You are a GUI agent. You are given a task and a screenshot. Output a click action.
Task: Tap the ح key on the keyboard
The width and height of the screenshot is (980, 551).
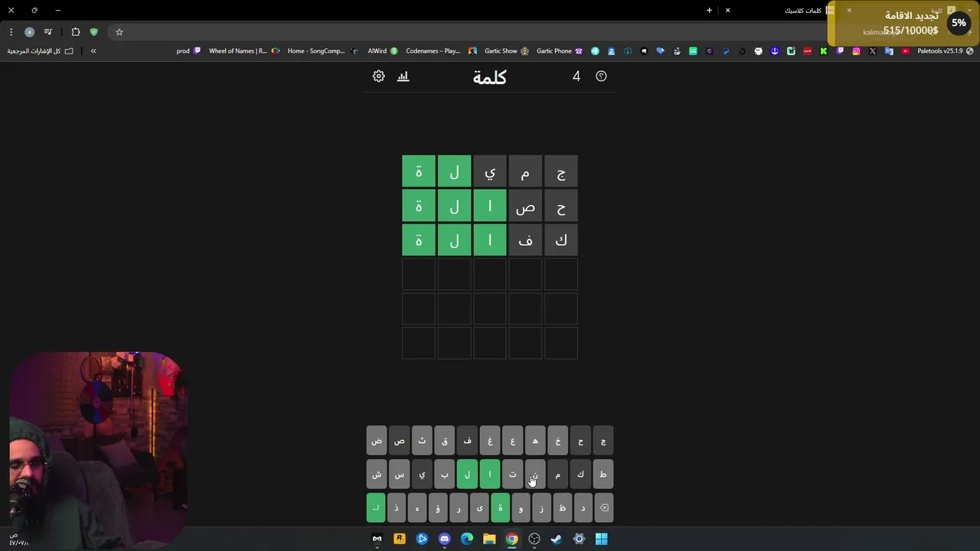[580, 441]
